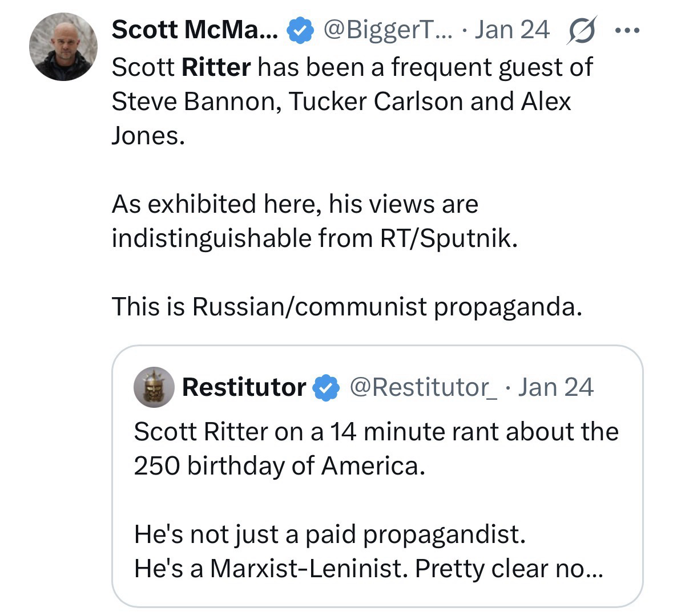Open the Restitutor display name
This screenshot has width=673, height=616.
tap(244, 387)
